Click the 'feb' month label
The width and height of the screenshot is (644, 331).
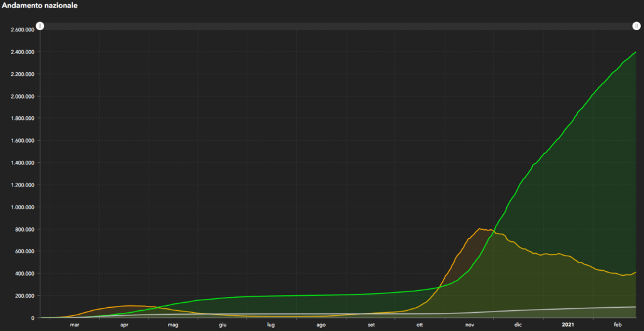click(617, 325)
